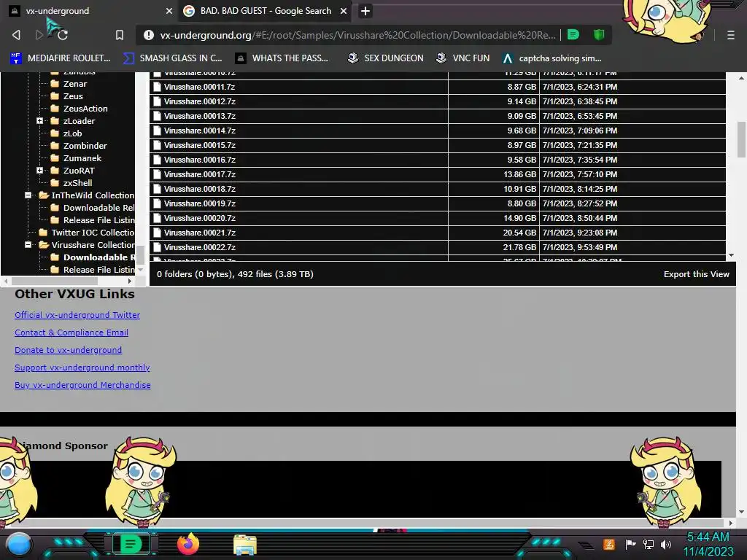Click the address bar URL field

point(357,35)
